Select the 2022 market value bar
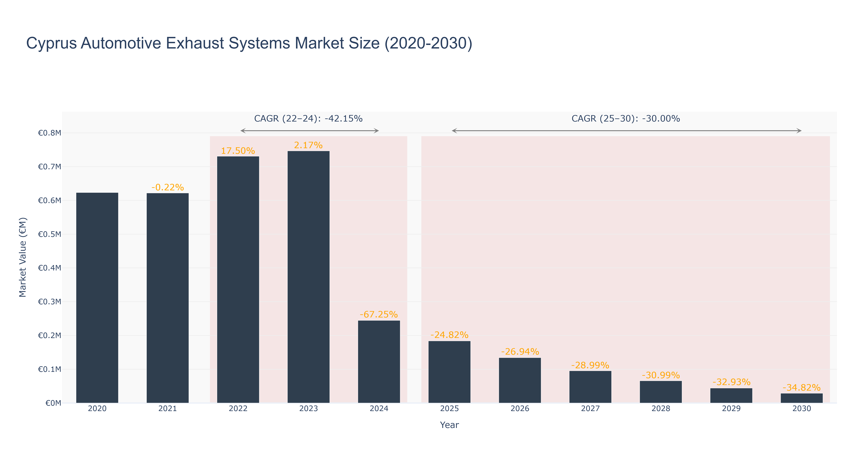Image resolution: width=868 pixels, height=465 pixels. 238,280
